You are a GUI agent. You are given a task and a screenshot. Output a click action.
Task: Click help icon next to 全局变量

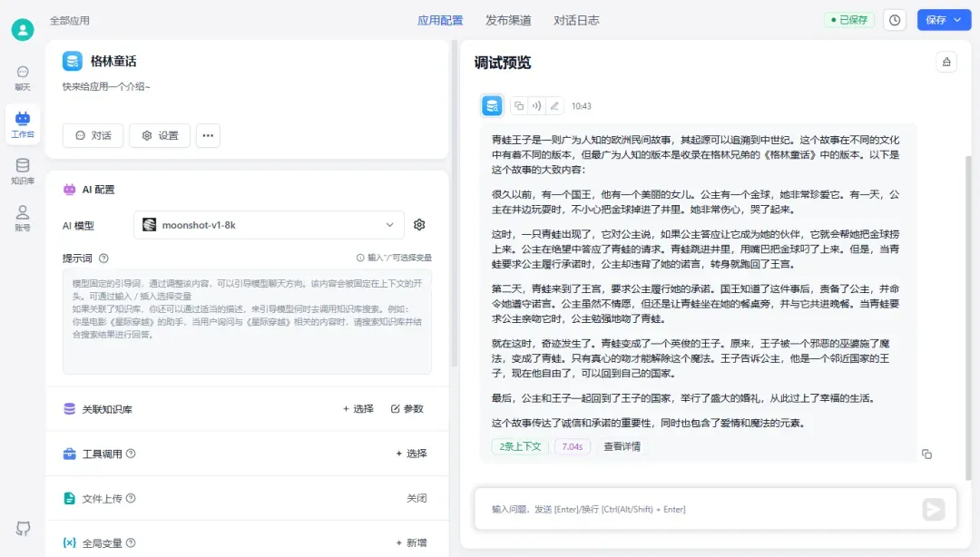pos(131,542)
